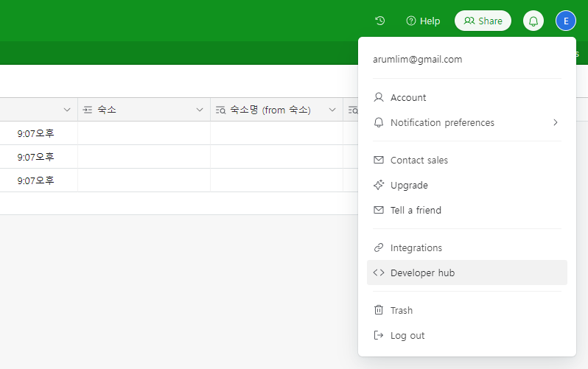Open Notification preferences menu item
The width and height of the screenshot is (588, 369).
(x=467, y=122)
